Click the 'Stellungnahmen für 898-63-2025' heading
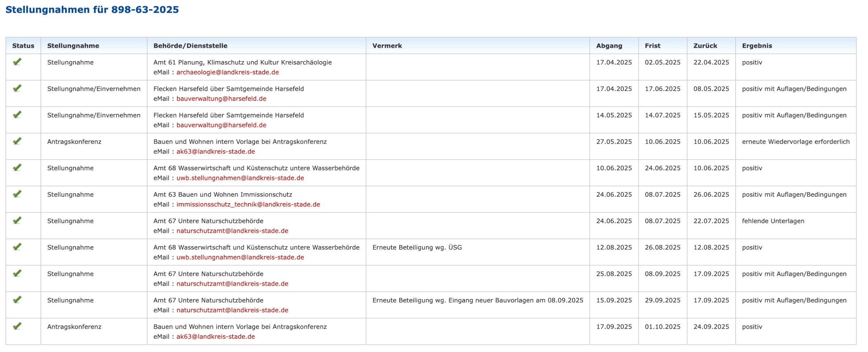868x352 pixels. click(92, 9)
